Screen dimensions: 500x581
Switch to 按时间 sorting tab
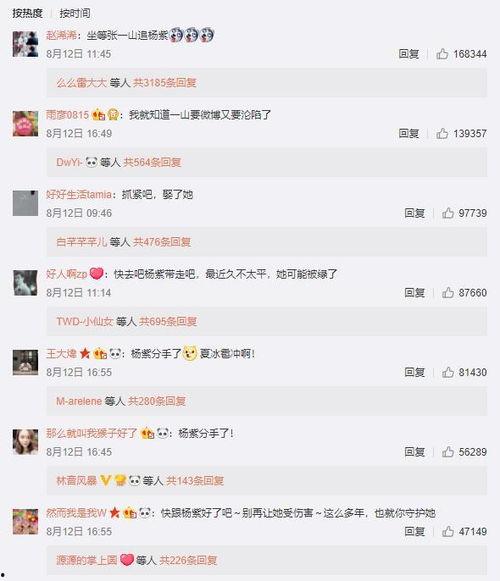(x=75, y=14)
